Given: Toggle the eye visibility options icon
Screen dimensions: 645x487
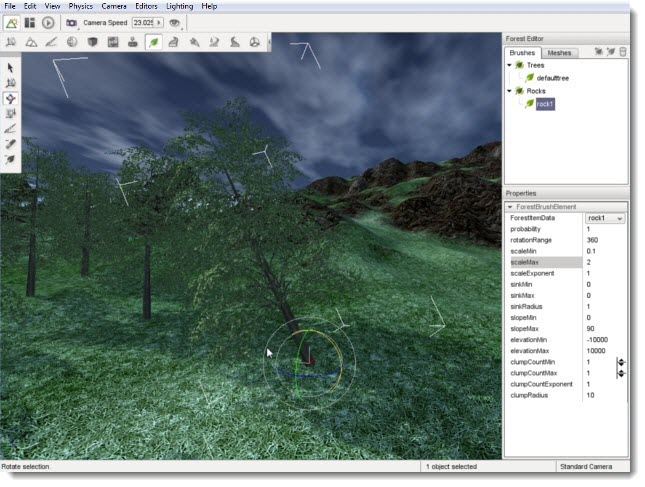Looking at the screenshot, I should [175, 23].
